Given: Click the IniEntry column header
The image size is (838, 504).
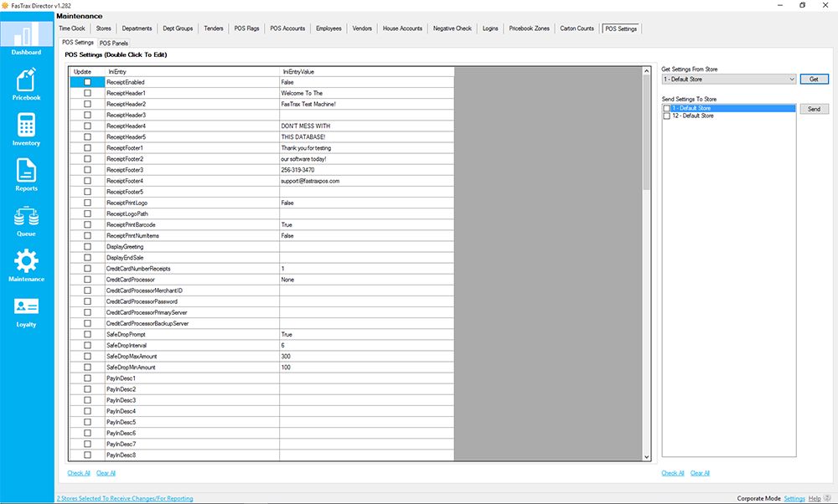Looking at the screenshot, I should 192,71.
